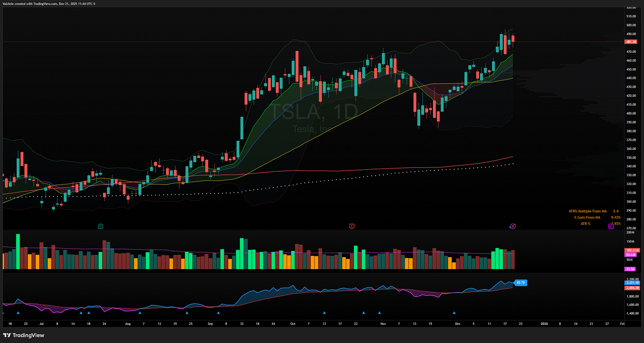Viewport: 644px width, 343px height.
Task: Click the Valckrie created with TradingView.com header text
Action: click(x=49, y=4)
